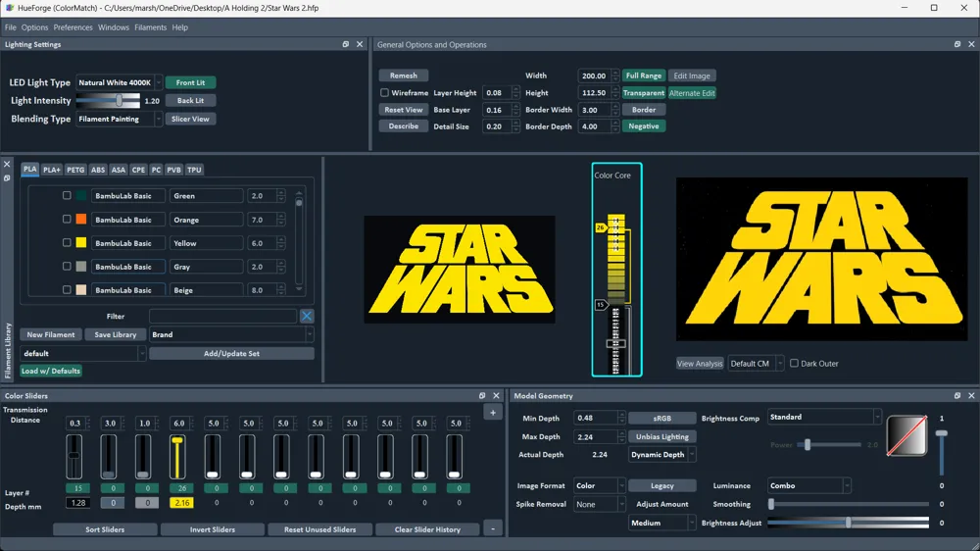Click the Green filament color swatch
The image size is (980, 551).
click(81, 196)
